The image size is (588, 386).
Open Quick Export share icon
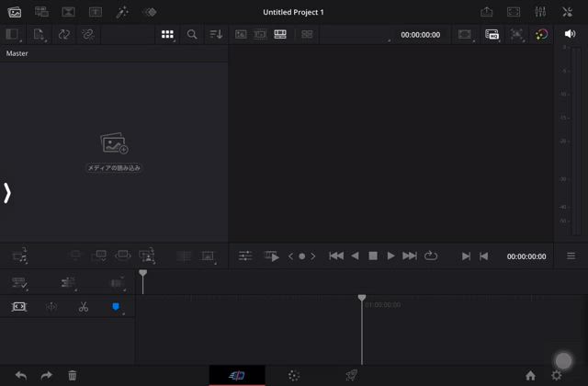(487, 12)
